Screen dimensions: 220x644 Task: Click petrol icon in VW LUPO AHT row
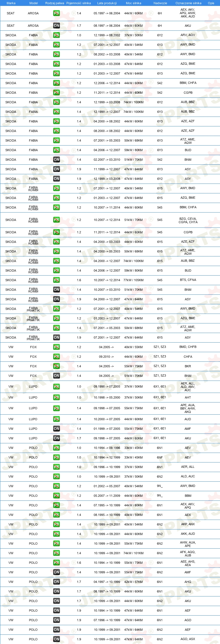point(57,397)
